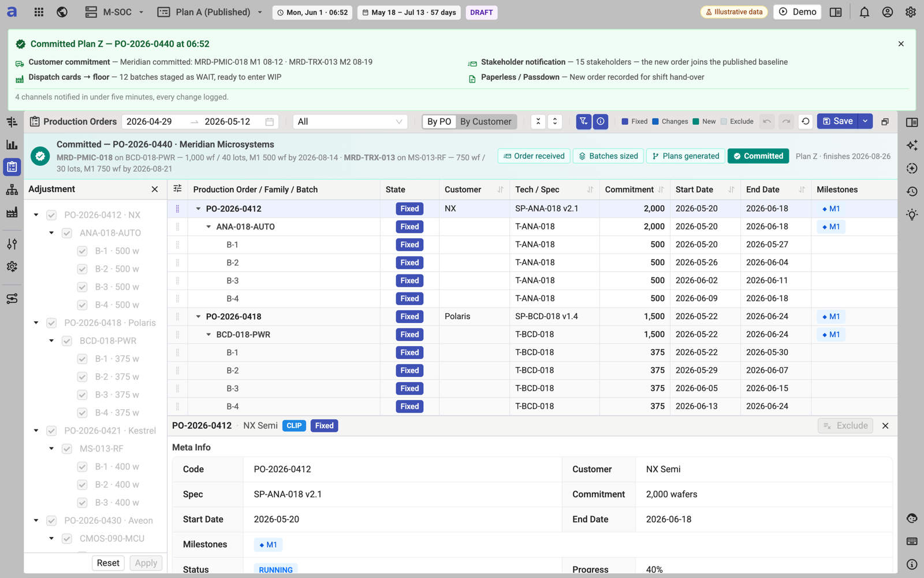Open the lightbulb insights panel
Viewport: 924px width, 578px height.
click(x=912, y=214)
